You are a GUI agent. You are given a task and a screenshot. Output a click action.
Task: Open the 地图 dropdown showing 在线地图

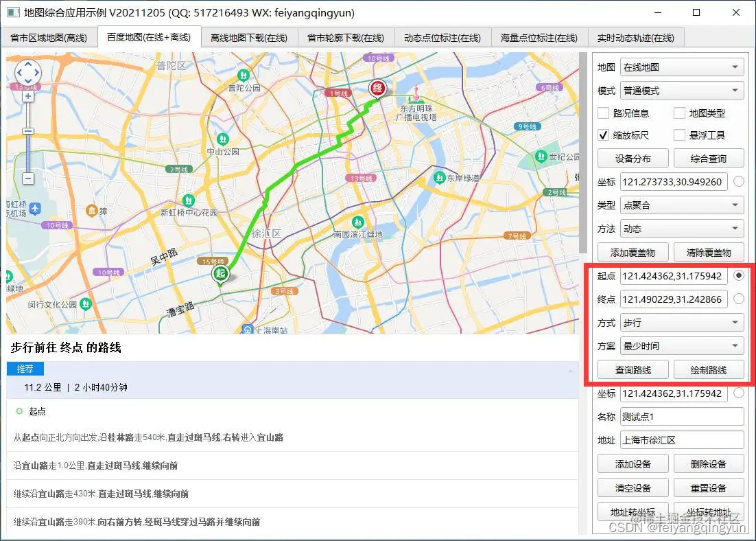point(682,67)
